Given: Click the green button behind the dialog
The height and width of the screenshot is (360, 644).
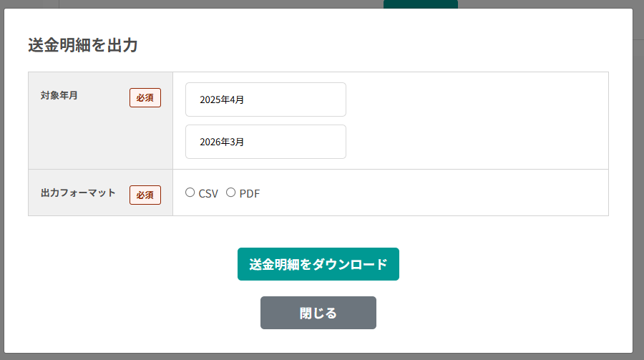Looking at the screenshot, I should [x=420, y=4].
